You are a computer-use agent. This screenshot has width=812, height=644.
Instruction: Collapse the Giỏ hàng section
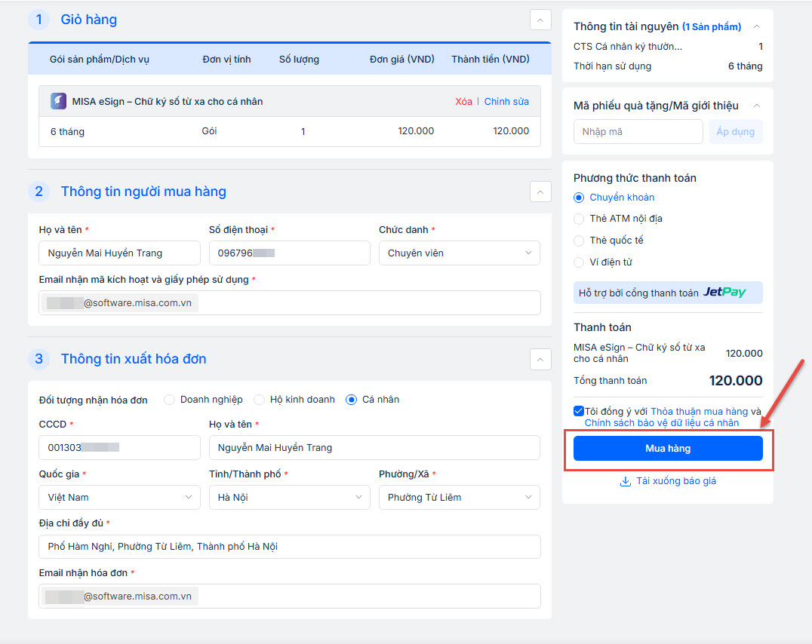[x=540, y=20]
